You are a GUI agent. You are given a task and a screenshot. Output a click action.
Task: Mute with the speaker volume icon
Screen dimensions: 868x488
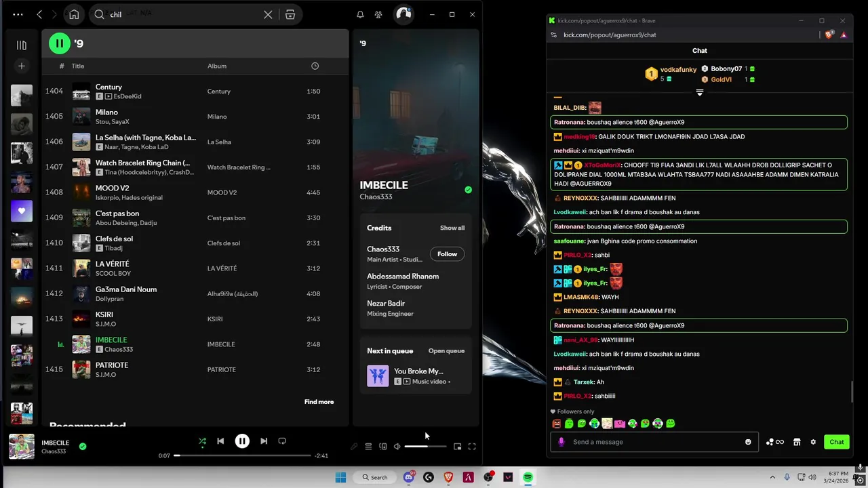coord(397,447)
